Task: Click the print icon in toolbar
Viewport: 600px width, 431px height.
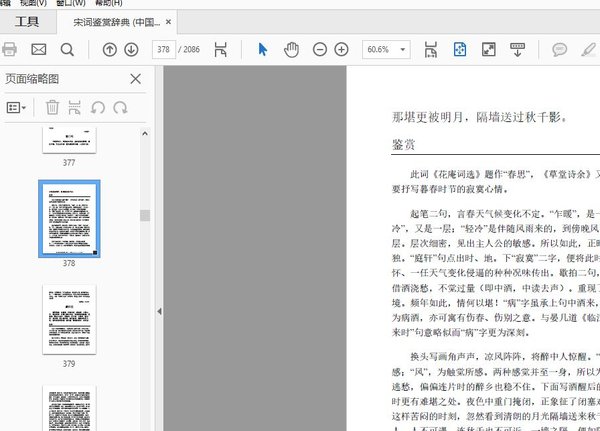Action: 10,49
